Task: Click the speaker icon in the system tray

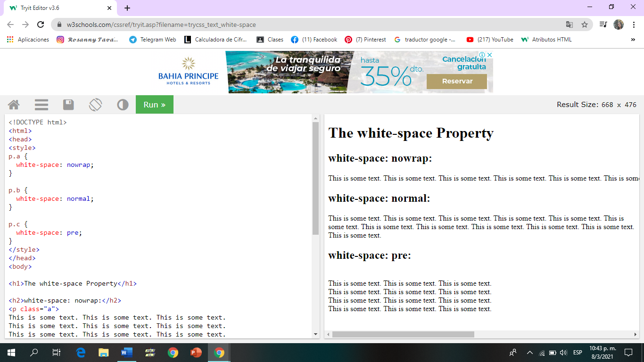Action: coord(565,352)
